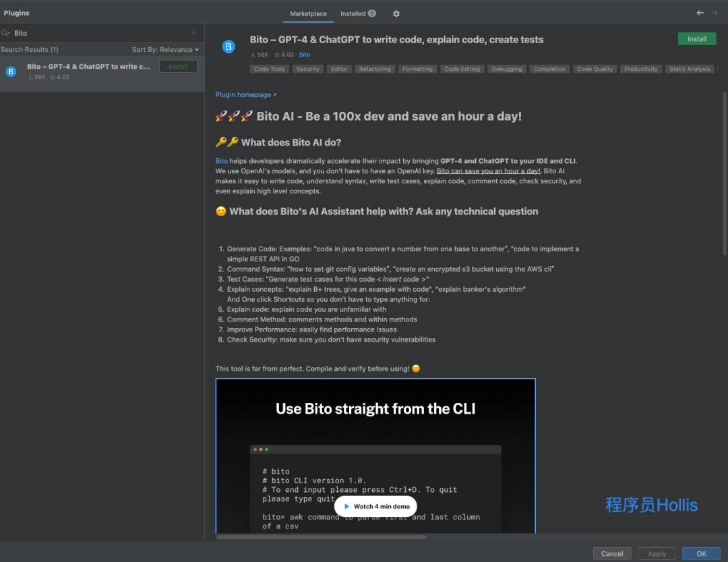Select the Security tag
728x562 pixels.
pyautogui.click(x=308, y=69)
